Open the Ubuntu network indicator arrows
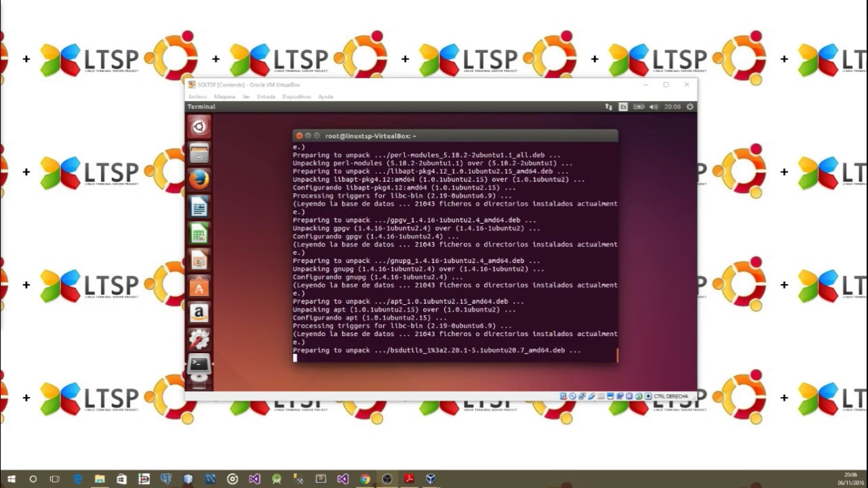The image size is (868, 488). point(608,106)
